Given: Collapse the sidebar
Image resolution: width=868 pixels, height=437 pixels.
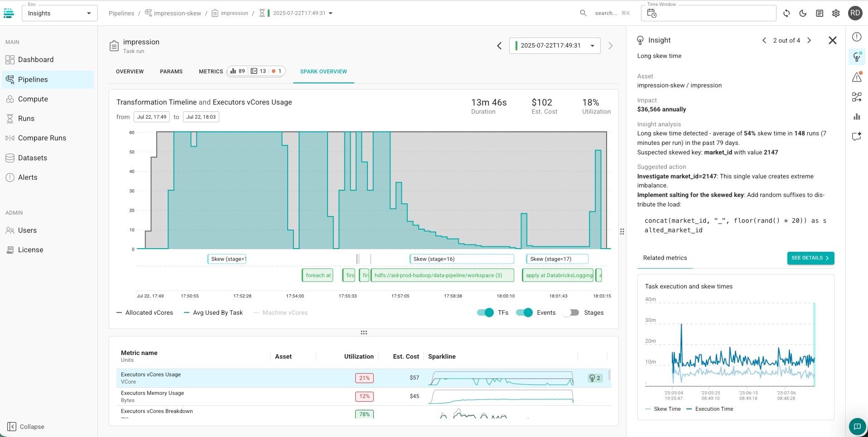Looking at the screenshot, I should (x=26, y=427).
